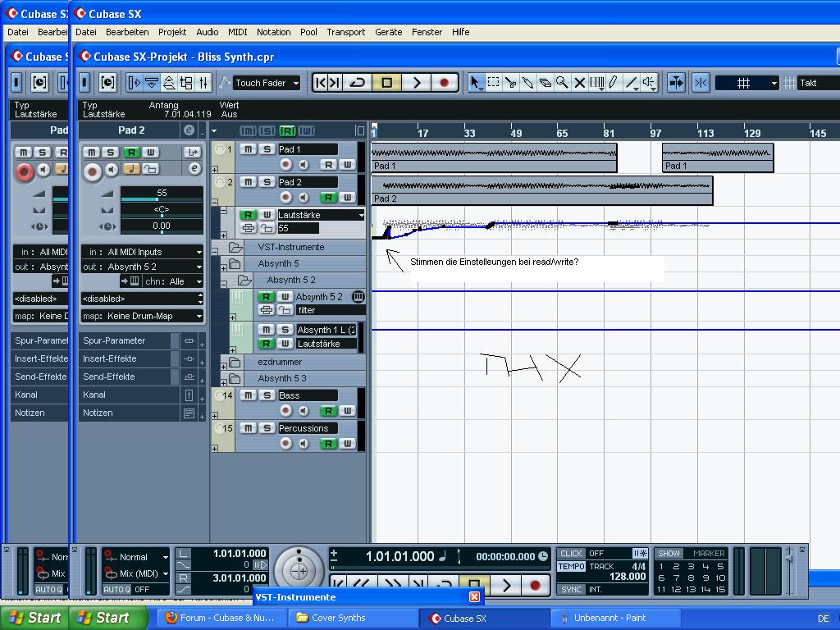Screen dimensions: 840x630
Task: Click the pan slider showing <C> in inspector
Action: (x=162, y=209)
